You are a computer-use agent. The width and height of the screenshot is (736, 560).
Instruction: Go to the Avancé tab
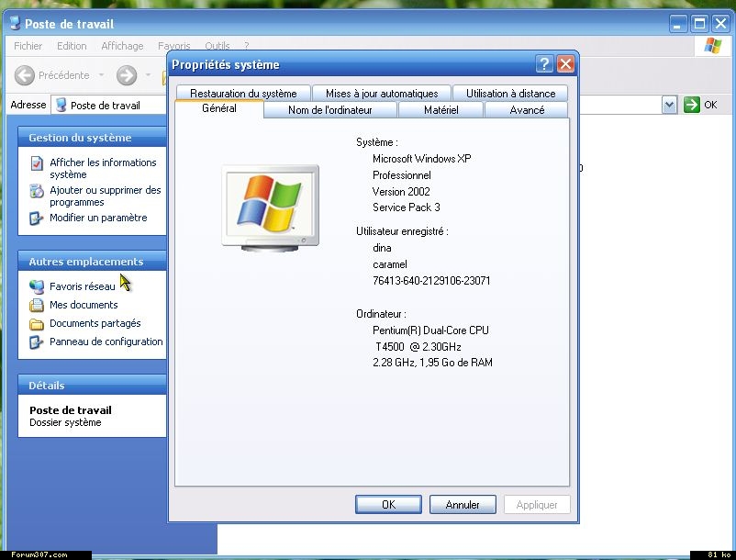tap(527, 110)
